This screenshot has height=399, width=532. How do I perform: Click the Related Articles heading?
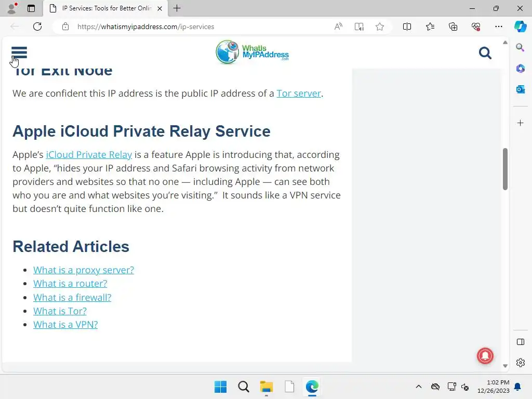pos(71,247)
